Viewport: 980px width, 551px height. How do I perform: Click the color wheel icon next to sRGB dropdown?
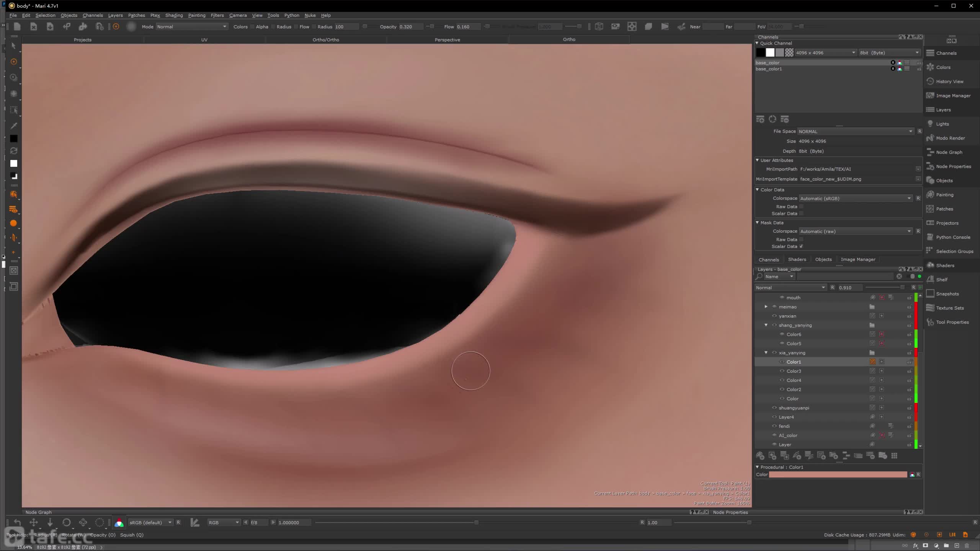pyautogui.click(x=119, y=523)
